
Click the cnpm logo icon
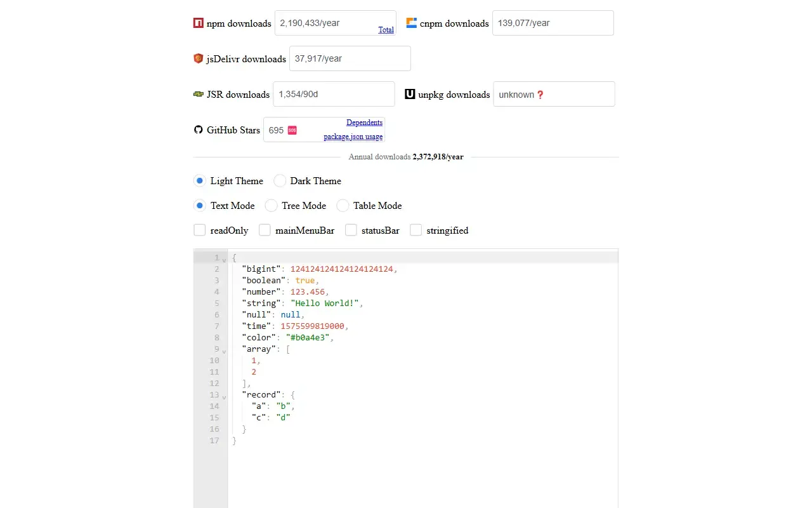point(412,23)
